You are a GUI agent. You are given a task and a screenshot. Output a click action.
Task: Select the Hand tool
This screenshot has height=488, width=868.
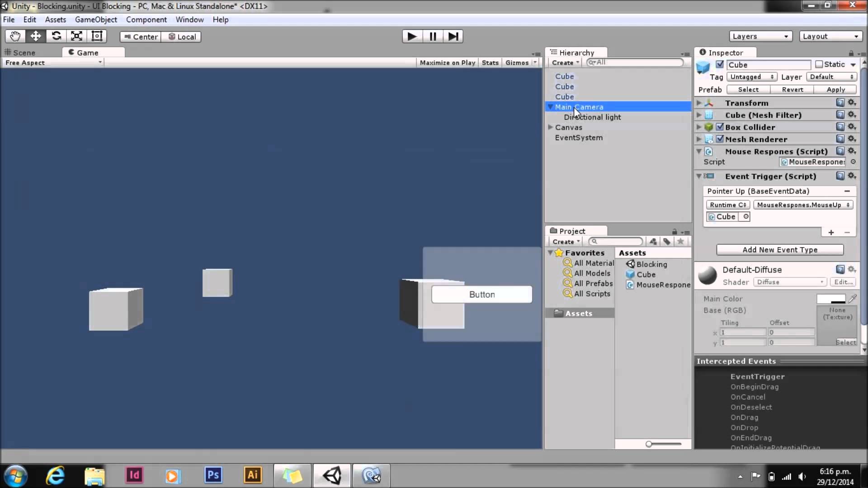[15, 36]
